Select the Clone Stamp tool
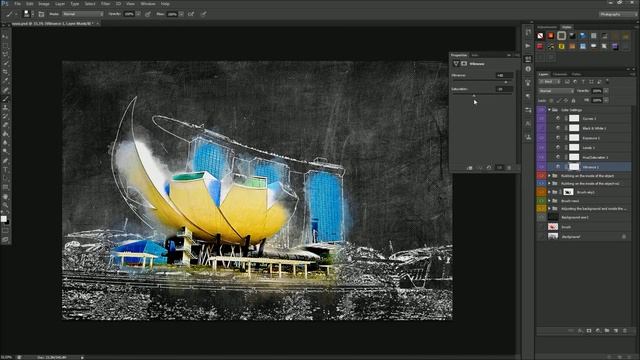This screenshot has width=640, height=360. point(5,108)
